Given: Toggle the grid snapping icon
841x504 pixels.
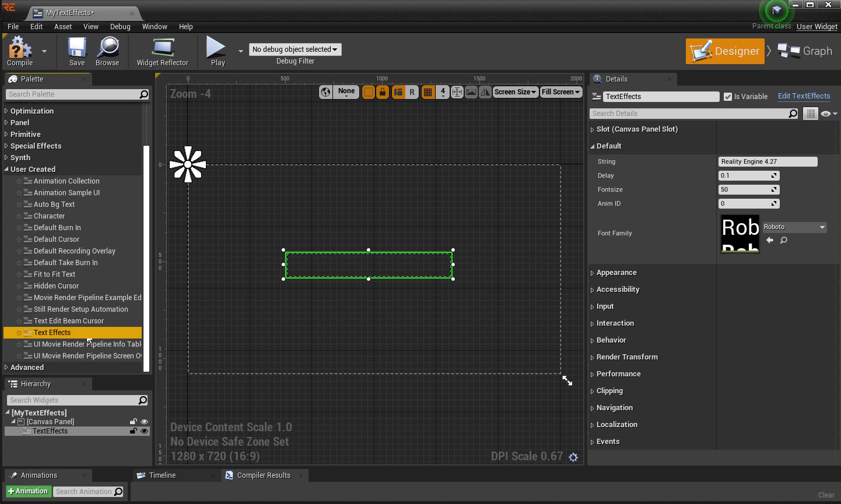Looking at the screenshot, I should tap(427, 92).
